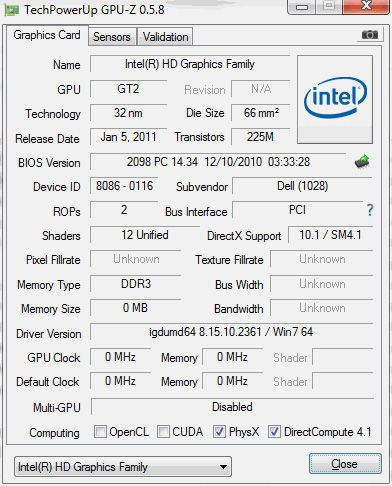Click the camera screenshot icon
This screenshot has width=392, height=486.
370,34
